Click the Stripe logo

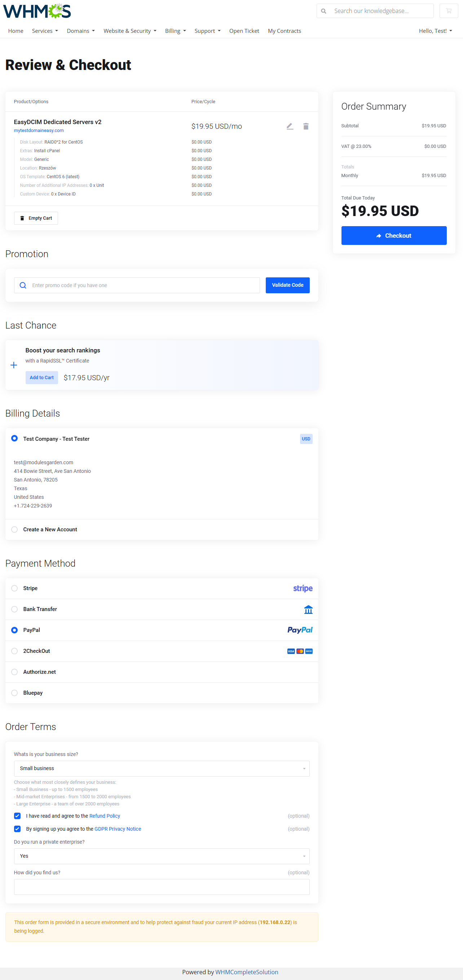(303, 589)
